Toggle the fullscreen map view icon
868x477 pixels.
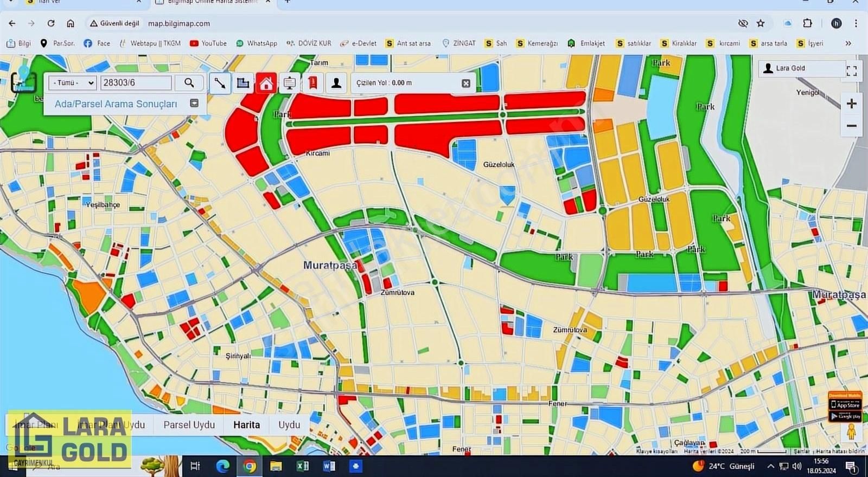(852, 70)
